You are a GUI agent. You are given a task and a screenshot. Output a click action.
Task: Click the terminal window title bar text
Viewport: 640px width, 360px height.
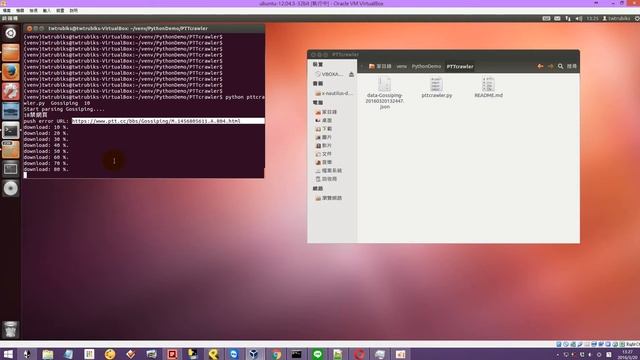tap(128, 29)
